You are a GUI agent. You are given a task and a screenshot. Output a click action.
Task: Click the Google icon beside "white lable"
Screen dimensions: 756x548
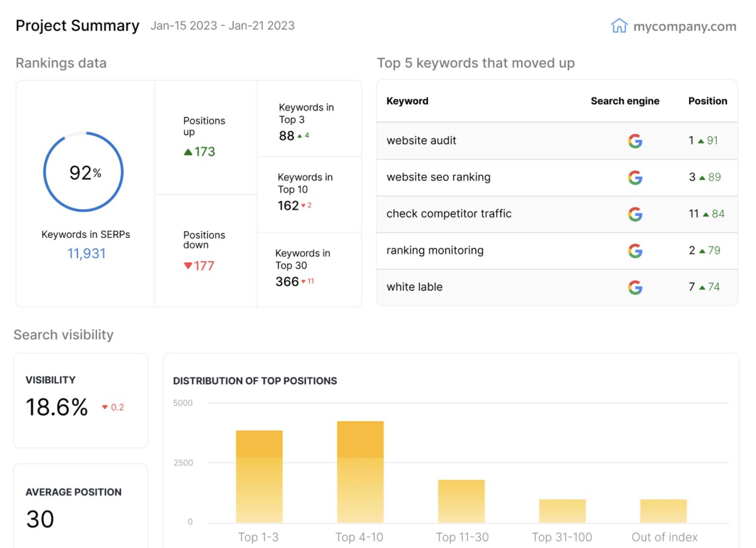click(636, 287)
